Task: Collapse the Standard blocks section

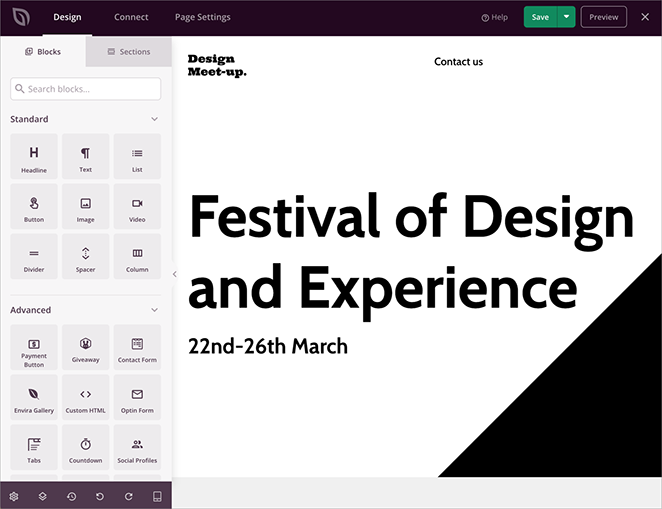Action: [154, 119]
